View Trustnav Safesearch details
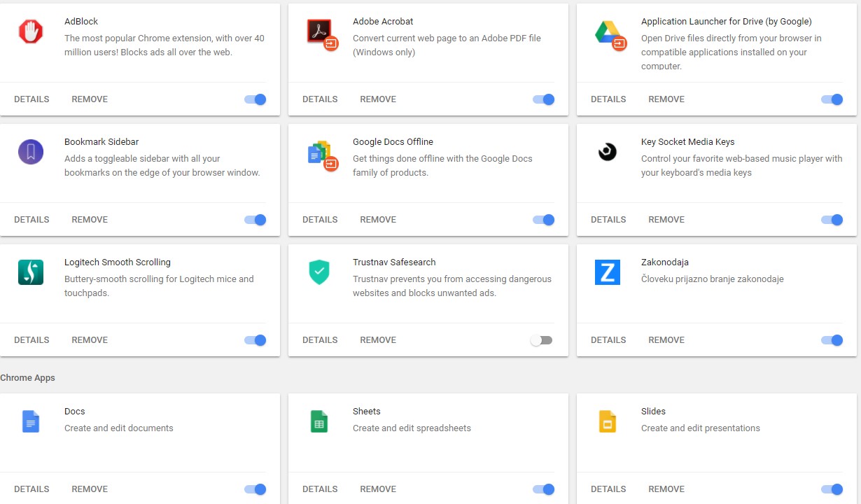Image resolution: width=861 pixels, height=504 pixels. pos(320,340)
